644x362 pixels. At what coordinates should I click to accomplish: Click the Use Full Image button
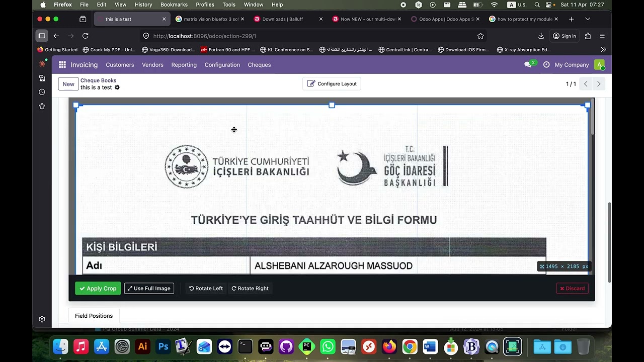[x=149, y=289]
